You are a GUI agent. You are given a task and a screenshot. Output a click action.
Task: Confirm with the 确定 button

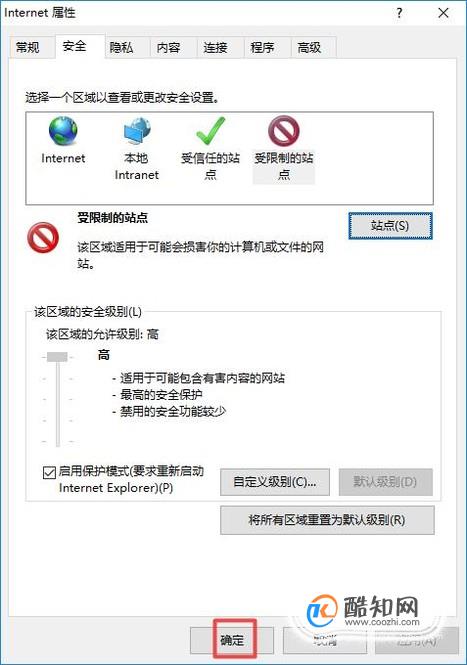[x=232, y=640]
